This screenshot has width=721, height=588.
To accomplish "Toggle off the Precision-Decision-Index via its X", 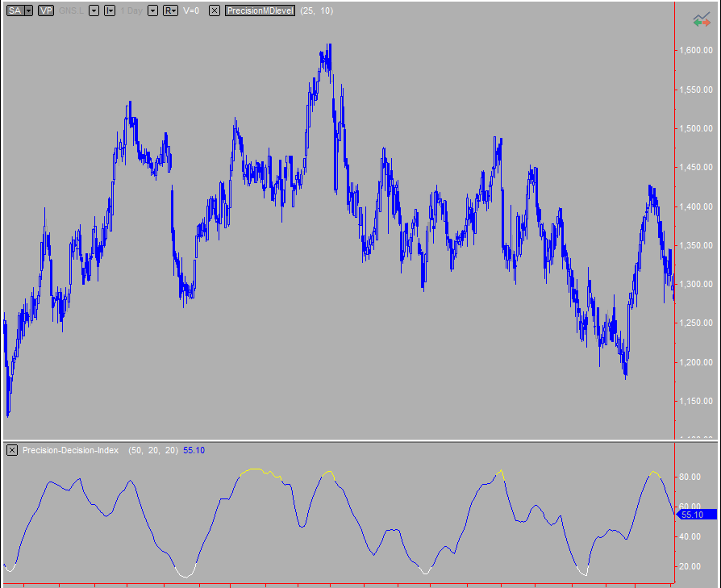I will (x=11, y=450).
